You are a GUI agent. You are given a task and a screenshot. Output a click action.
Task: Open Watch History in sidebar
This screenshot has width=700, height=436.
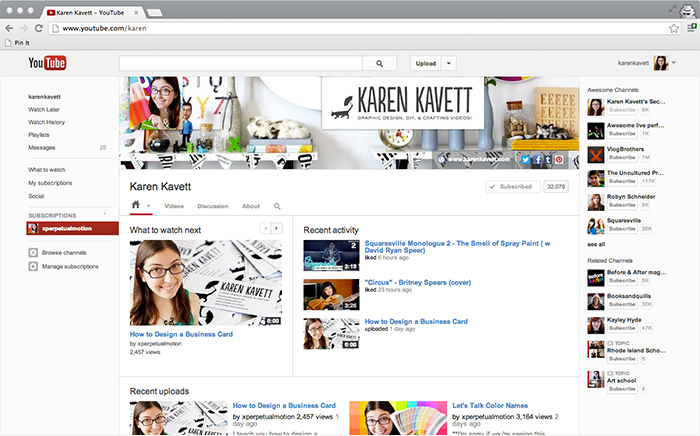point(46,122)
